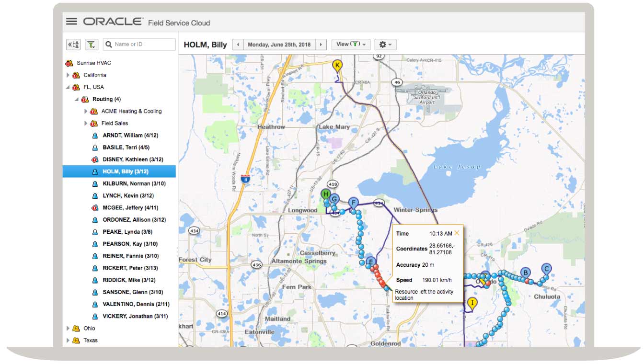Go to the previous day
Screen dimensions: 644x364
coord(238,45)
